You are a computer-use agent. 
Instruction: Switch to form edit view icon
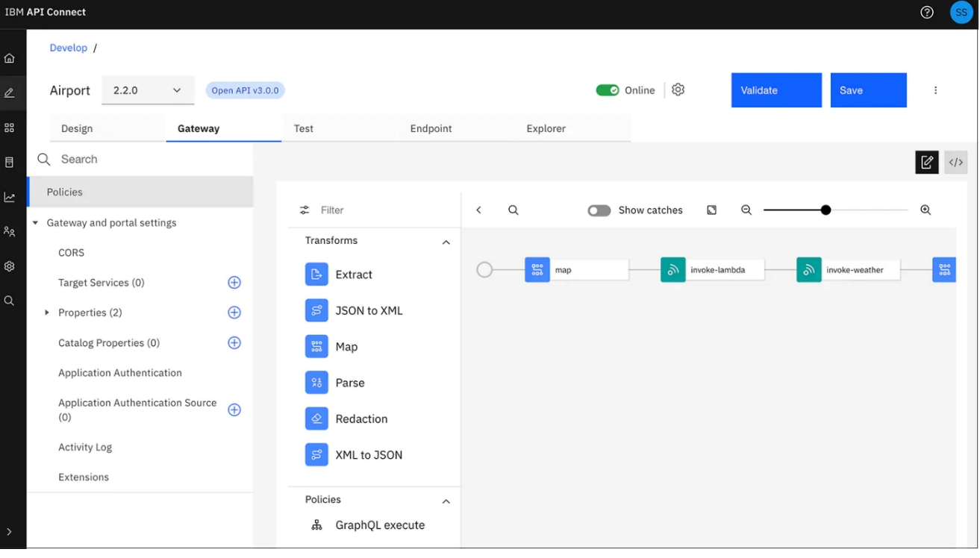point(927,163)
